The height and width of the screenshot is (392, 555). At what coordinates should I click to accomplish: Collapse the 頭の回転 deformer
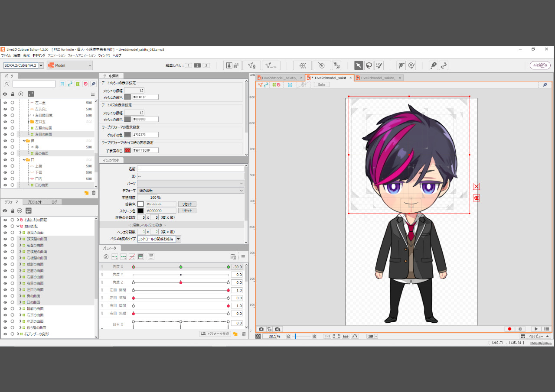point(18,226)
